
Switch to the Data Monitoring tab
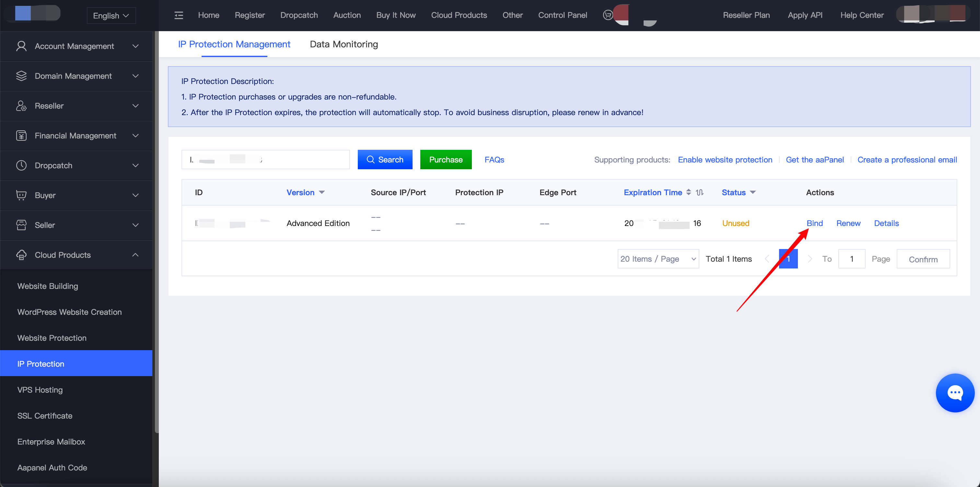[x=344, y=44]
